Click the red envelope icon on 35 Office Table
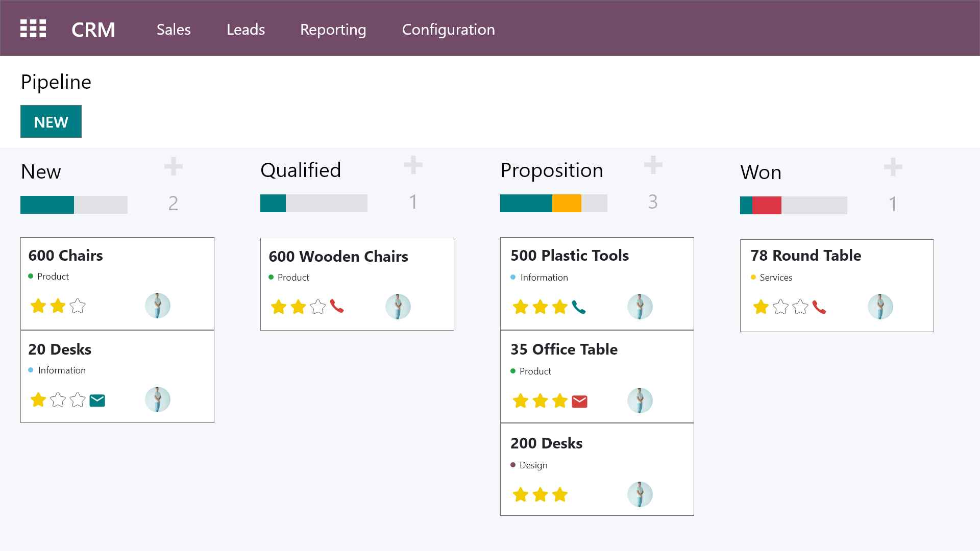This screenshot has width=980, height=551. [579, 402]
